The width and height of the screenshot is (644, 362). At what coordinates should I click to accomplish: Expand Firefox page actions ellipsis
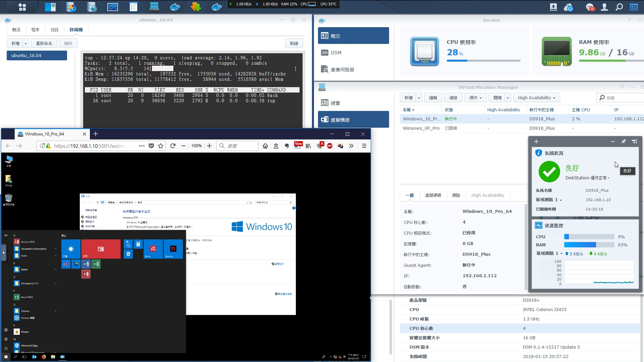point(142,146)
